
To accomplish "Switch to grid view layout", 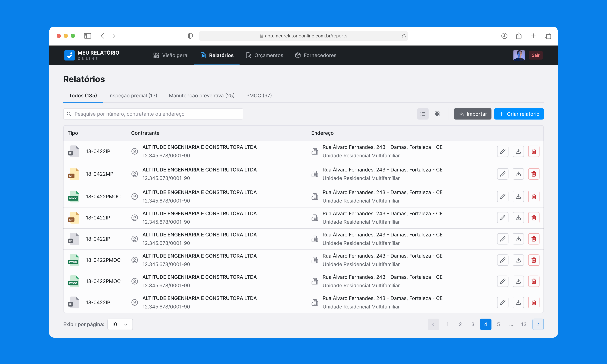I will coord(437,114).
